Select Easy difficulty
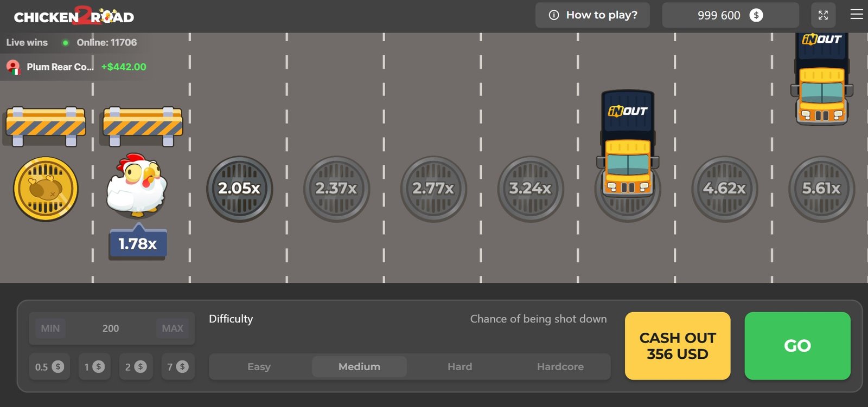This screenshot has height=407, width=868. (259, 367)
